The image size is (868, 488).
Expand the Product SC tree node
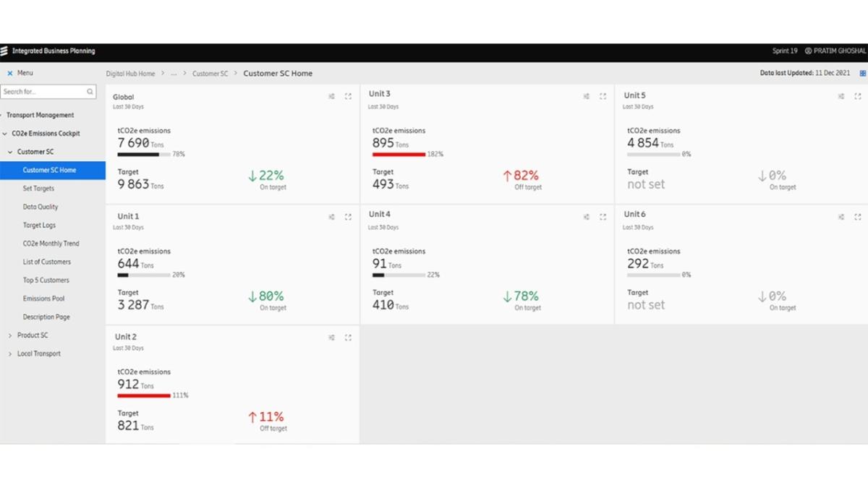10,335
